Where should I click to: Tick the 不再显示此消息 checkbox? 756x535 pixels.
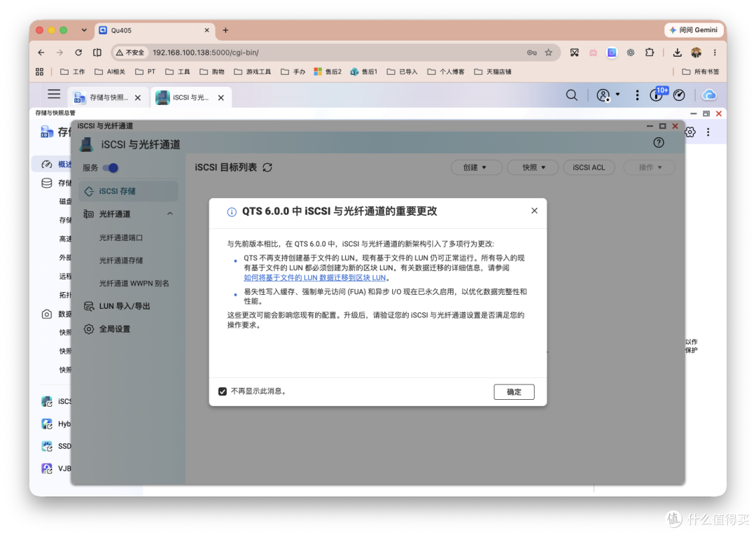pyautogui.click(x=223, y=391)
